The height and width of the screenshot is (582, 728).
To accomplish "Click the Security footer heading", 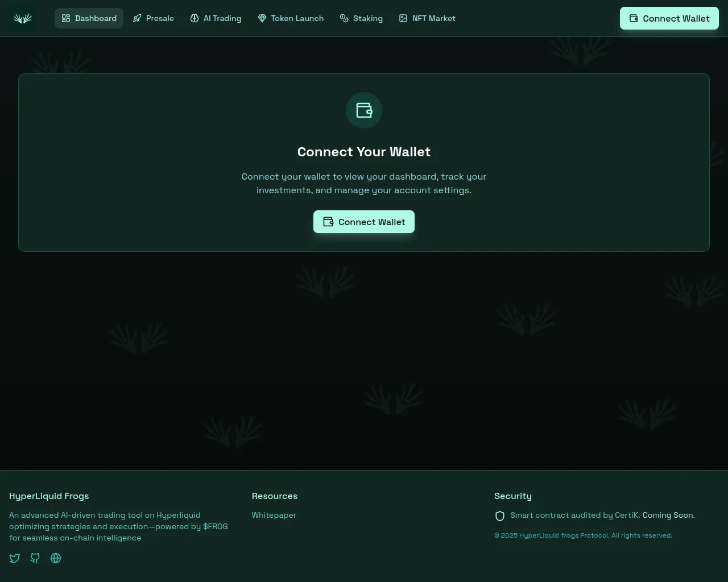I will (513, 496).
